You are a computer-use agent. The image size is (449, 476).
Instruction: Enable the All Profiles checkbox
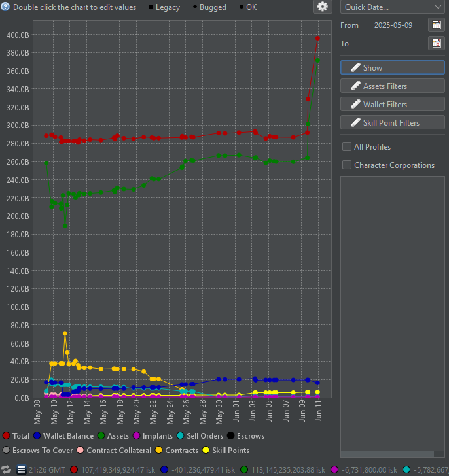347,146
